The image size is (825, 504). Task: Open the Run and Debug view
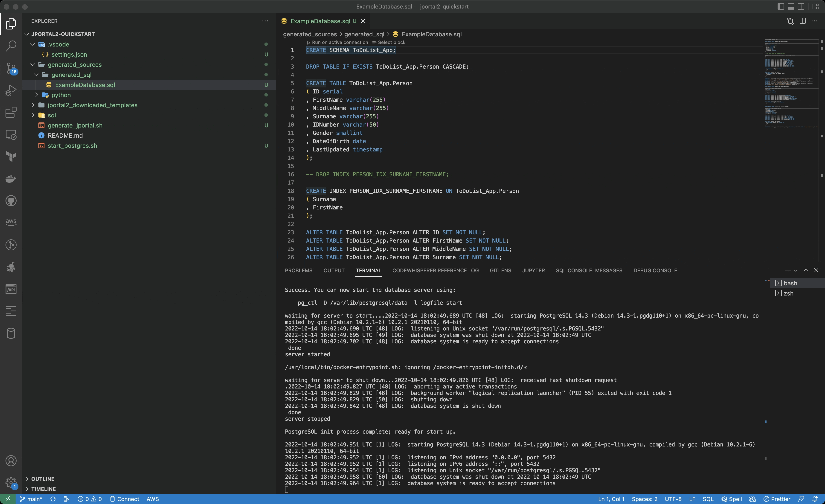click(x=11, y=90)
